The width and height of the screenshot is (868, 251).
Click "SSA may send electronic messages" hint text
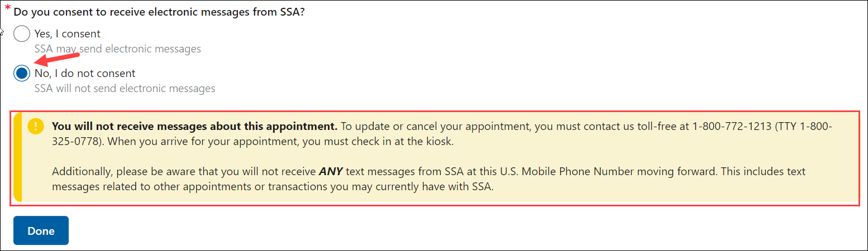[117, 49]
